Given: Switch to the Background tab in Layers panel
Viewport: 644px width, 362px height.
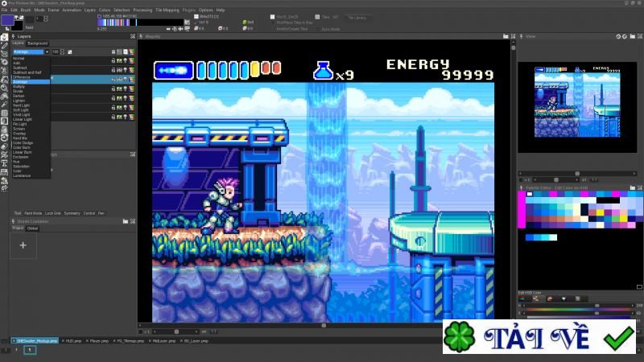Looking at the screenshot, I should pyautogui.click(x=38, y=43).
